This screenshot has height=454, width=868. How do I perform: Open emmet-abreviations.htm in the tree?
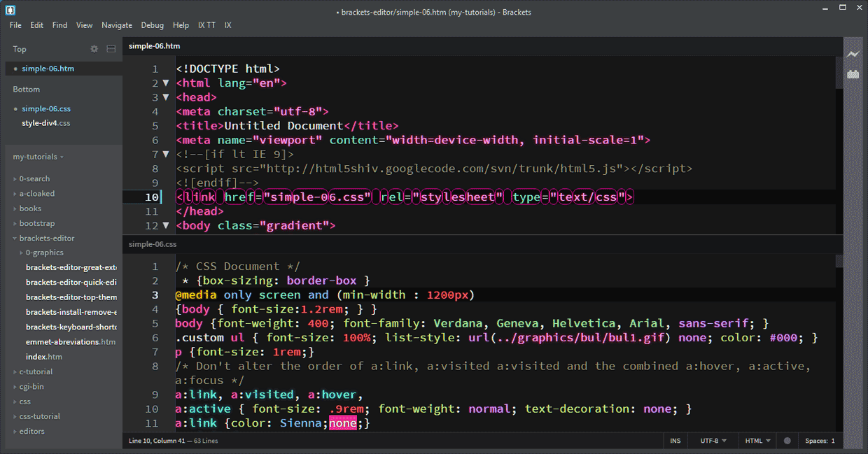[x=70, y=342]
